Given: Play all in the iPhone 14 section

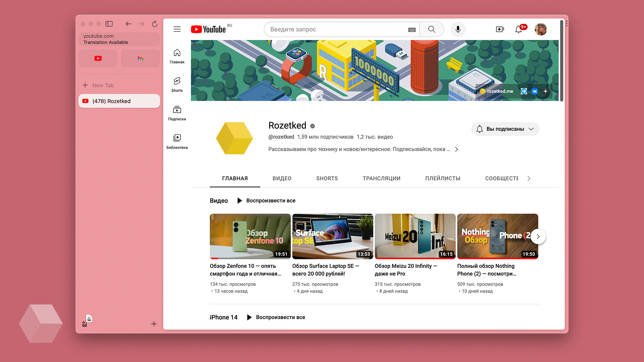Looking at the screenshot, I should click(x=276, y=317).
